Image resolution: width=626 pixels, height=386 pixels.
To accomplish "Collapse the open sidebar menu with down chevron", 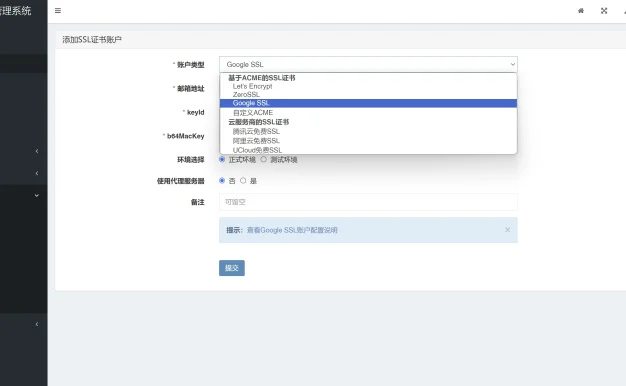I will tap(37, 196).
